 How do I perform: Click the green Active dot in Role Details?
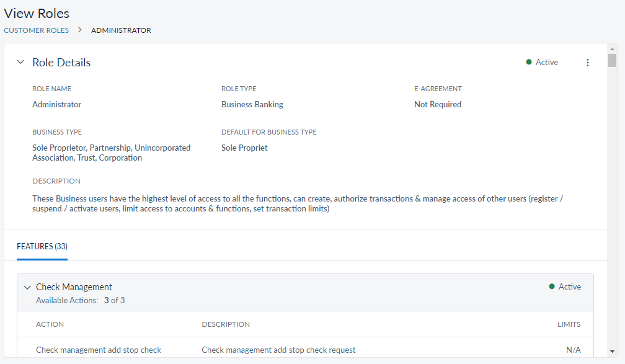tap(529, 62)
